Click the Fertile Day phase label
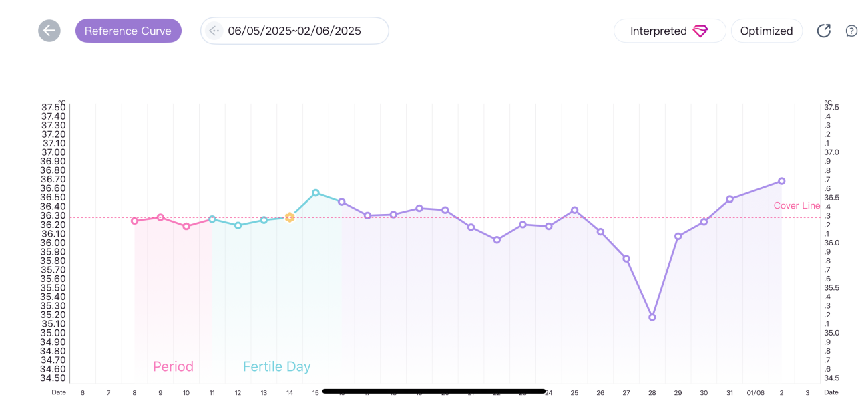The width and height of the screenshot is (868, 401). click(276, 366)
